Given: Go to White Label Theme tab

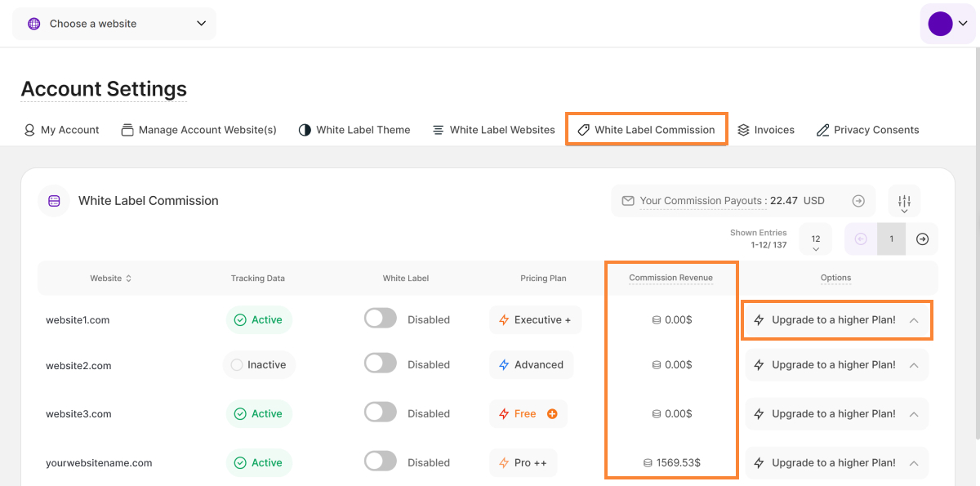Looking at the screenshot, I should click(354, 130).
